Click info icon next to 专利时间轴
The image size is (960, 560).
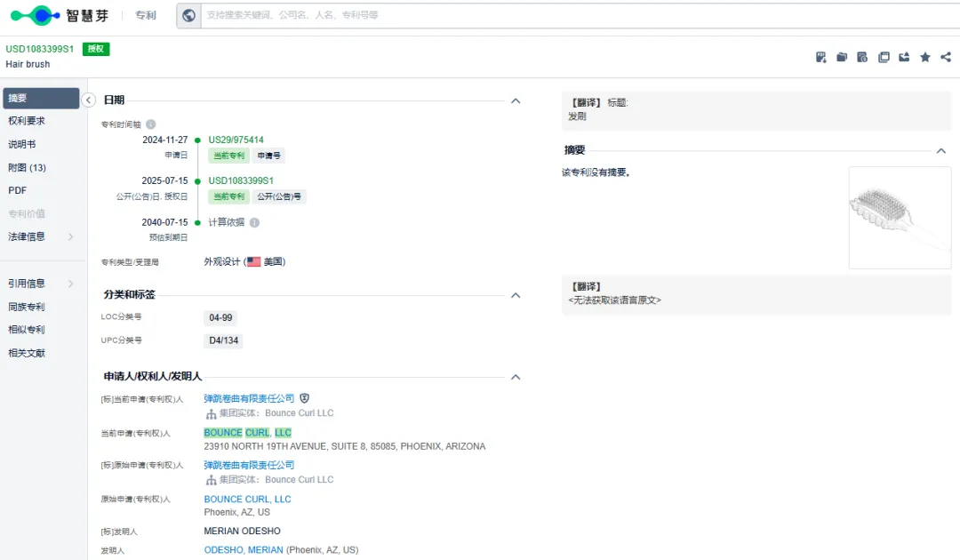(150, 124)
